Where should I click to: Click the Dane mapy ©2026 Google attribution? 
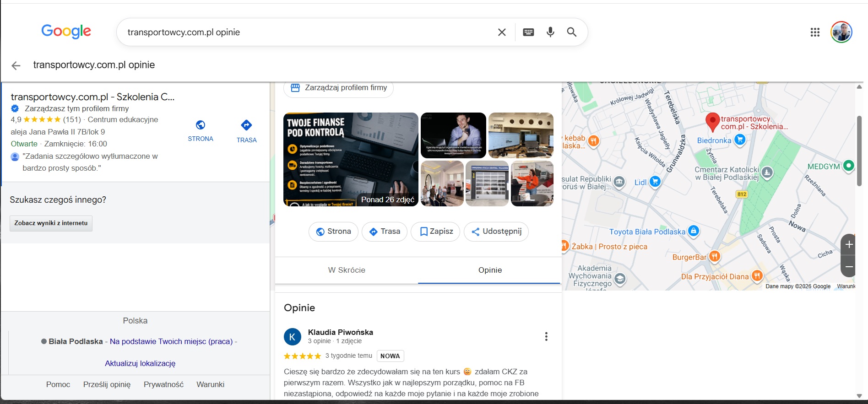coord(798,286)
